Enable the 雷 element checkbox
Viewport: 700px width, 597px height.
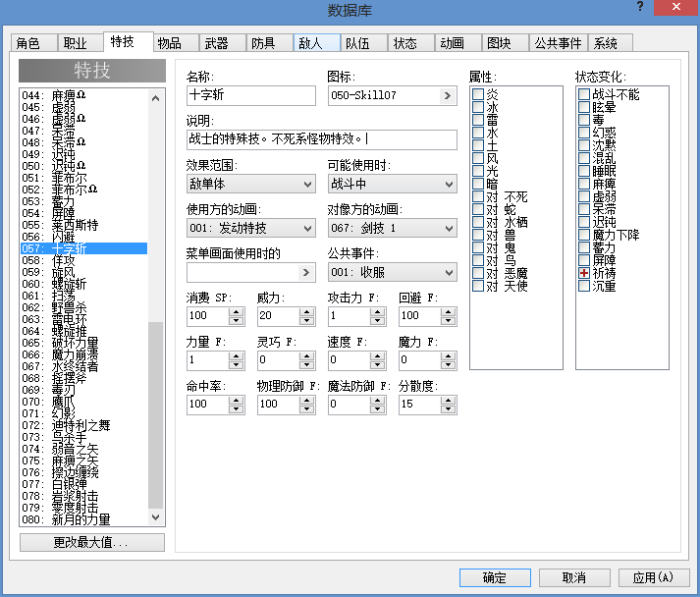click(478, 120)
